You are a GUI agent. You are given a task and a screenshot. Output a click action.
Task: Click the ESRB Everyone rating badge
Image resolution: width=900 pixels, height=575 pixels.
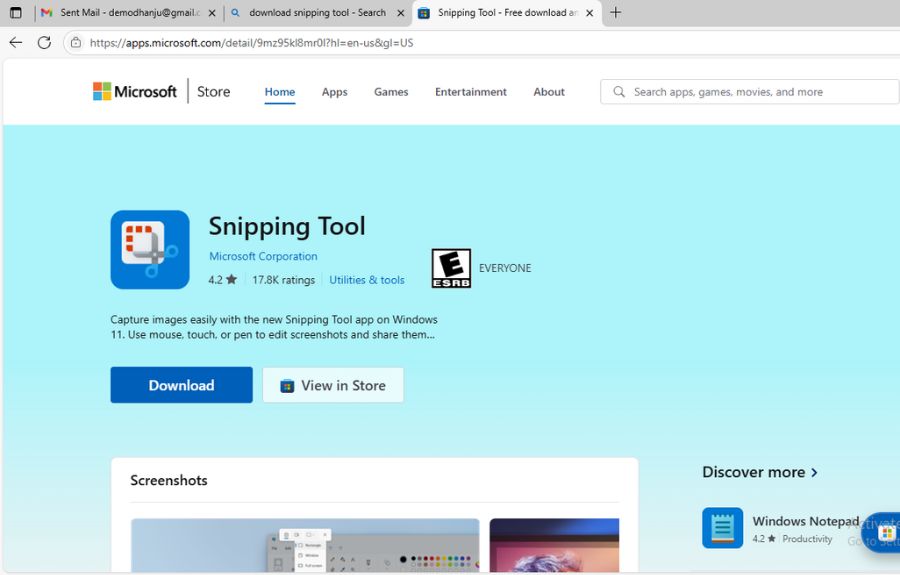451,268
